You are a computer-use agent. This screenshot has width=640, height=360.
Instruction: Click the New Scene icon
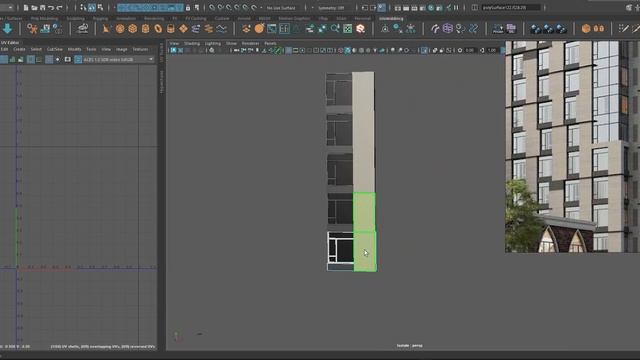(x=26, y=7)
